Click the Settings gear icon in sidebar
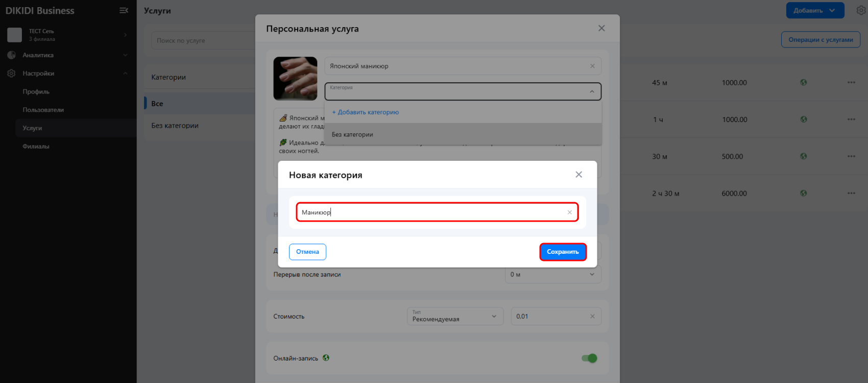Viewport: 868px width, 383px height. (11, 74)
